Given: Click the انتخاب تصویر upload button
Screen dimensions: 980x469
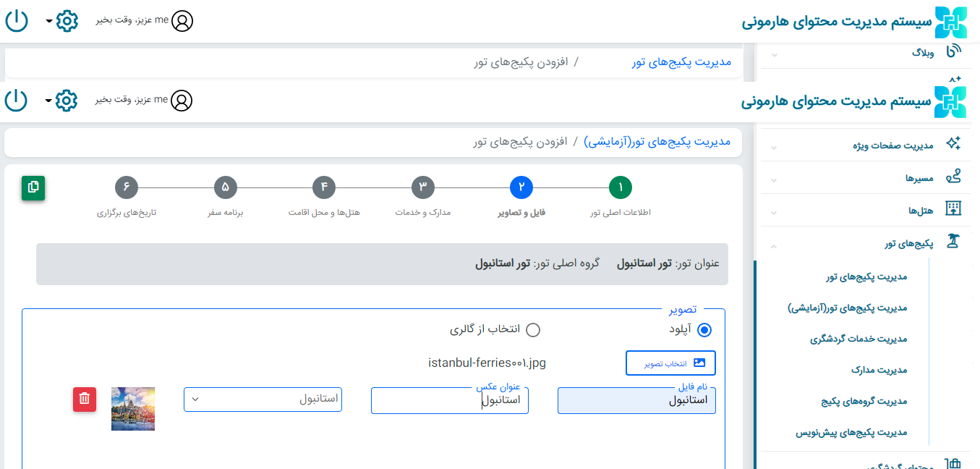Looking at the screenshot, I should tap(670, 363).
